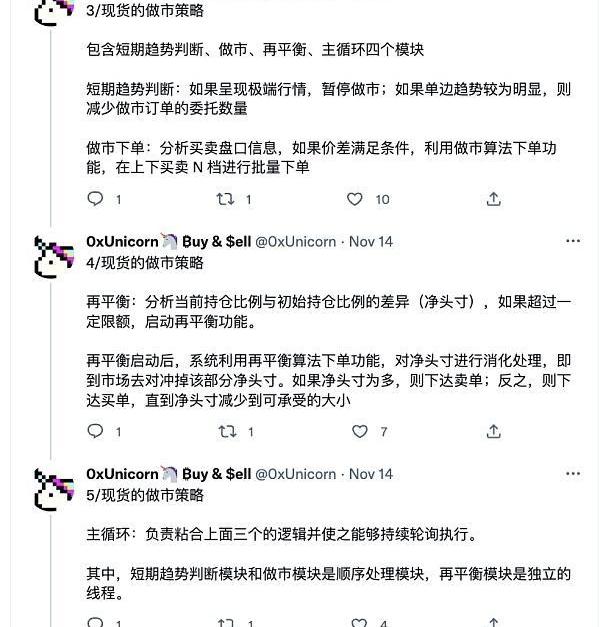Screen dimensions: 600x627
Task: Like the tweet with 10 likes
Action: [354, 199]
